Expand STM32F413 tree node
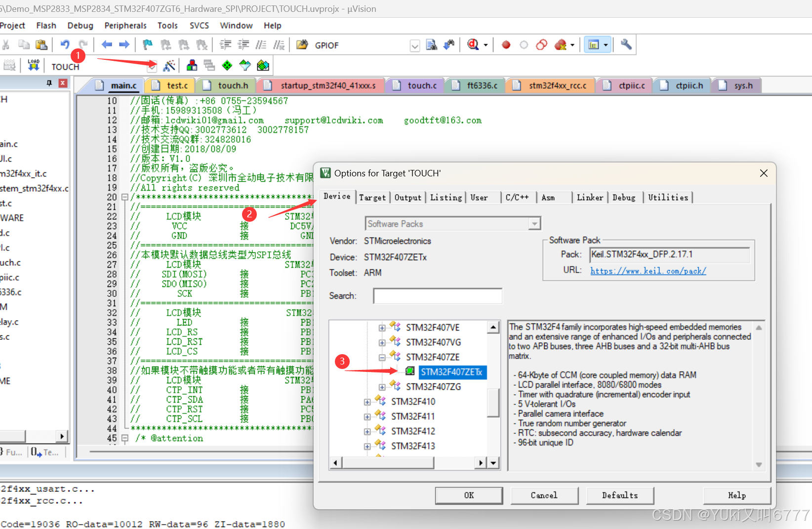Image resolution: width=812 pixels, height=529 pixels. click(x=367, y=447)
